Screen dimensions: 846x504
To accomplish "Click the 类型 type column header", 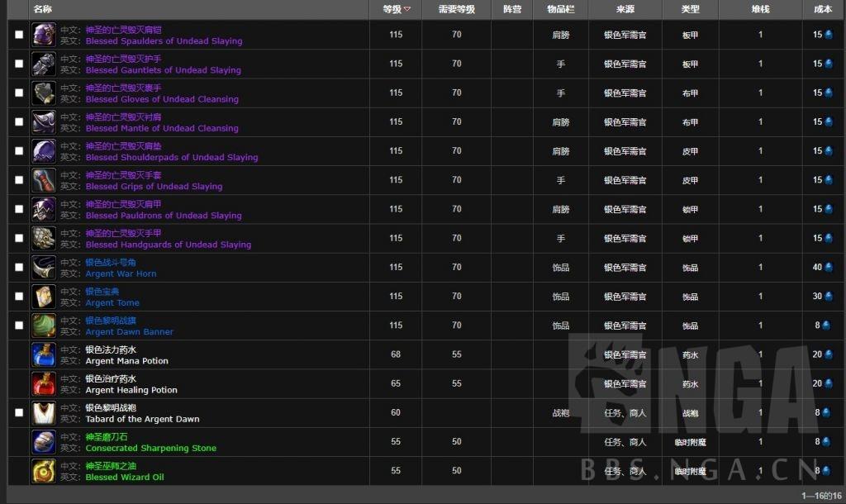I will 690,9.
